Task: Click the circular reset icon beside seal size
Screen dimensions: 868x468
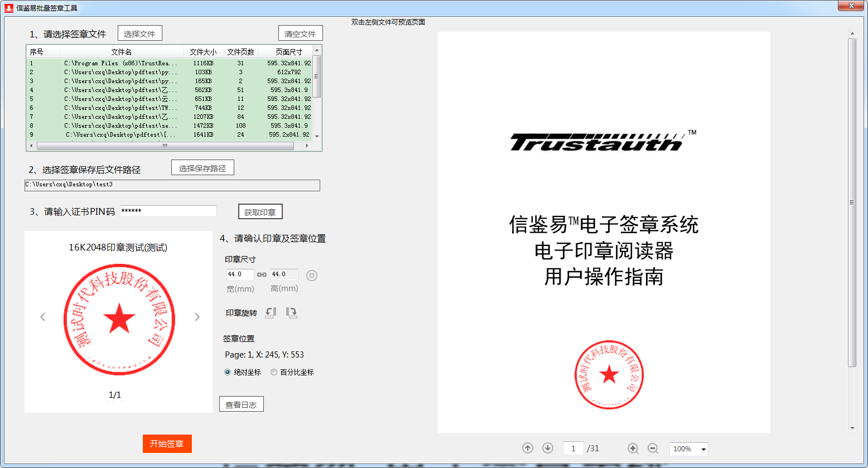Action: pyautogui.click(x=312, y=275)
